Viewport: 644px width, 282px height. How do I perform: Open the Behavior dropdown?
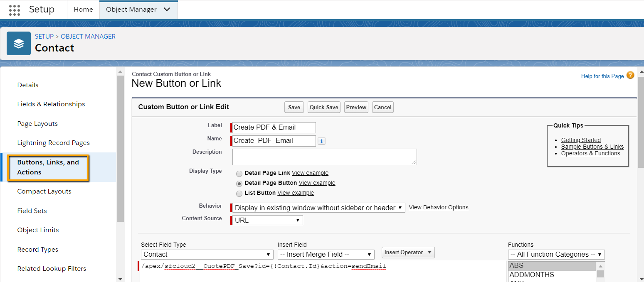coord(318,208)
